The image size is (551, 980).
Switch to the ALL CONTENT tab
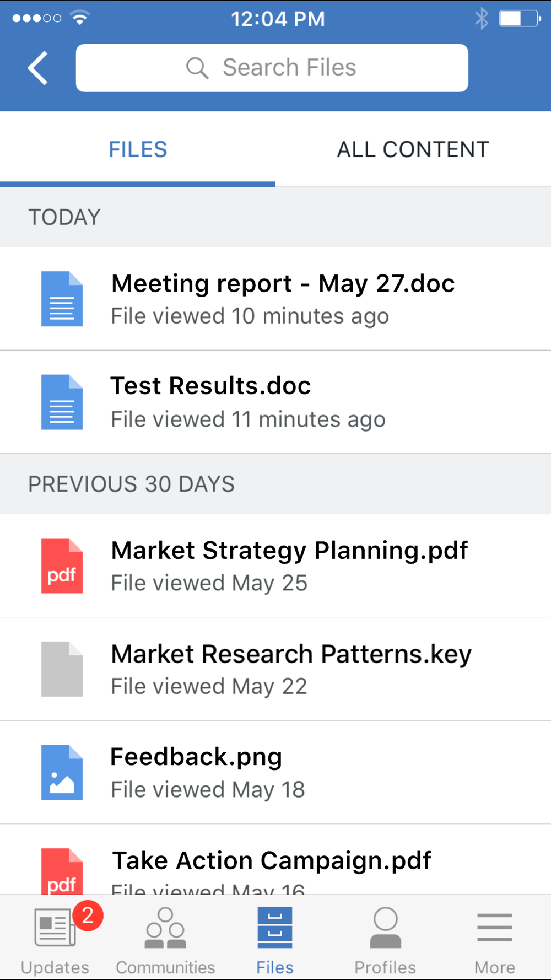pos(413,149)
